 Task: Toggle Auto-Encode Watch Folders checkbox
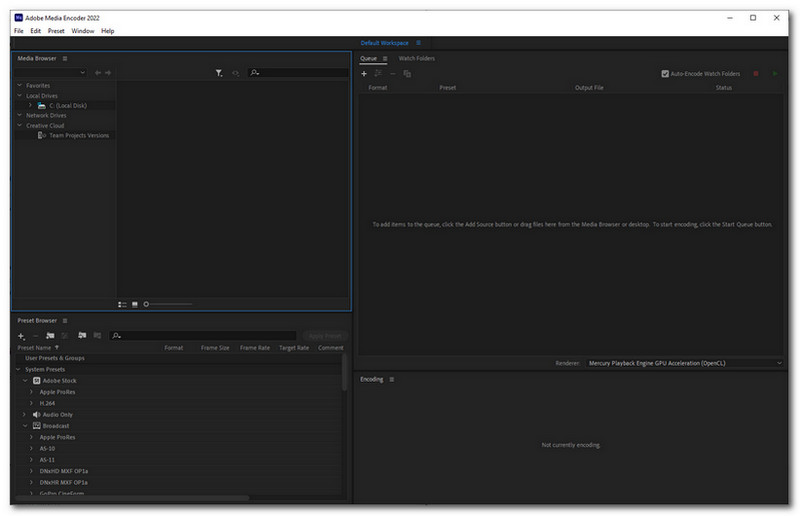(x=665, y=73)
